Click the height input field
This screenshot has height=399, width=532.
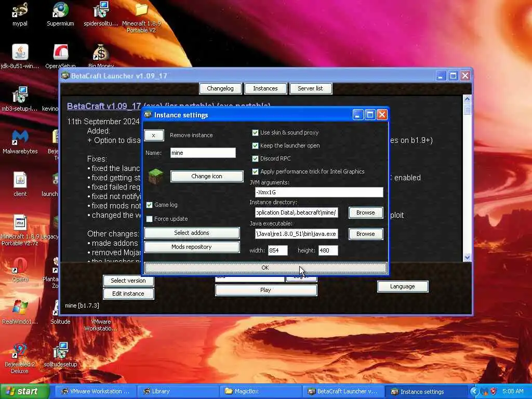click(328, 250)
